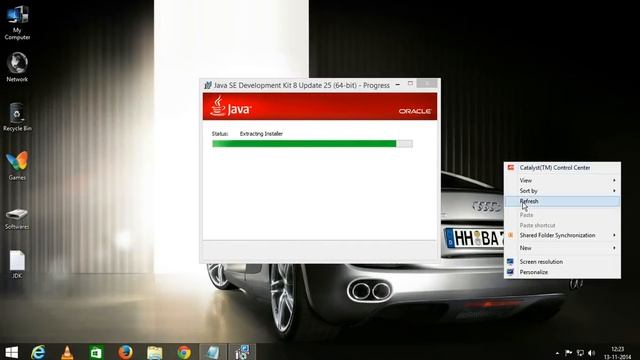The height and width of the screenshot is (360, 640).
Task: Launch Firefox from taskbar
Action: (125, 352)
